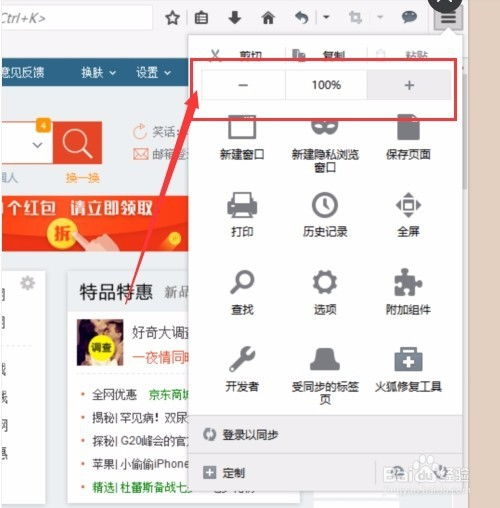Click the screenshot crop icon
This screenshot has width=500, height=508.
(355, 17)
